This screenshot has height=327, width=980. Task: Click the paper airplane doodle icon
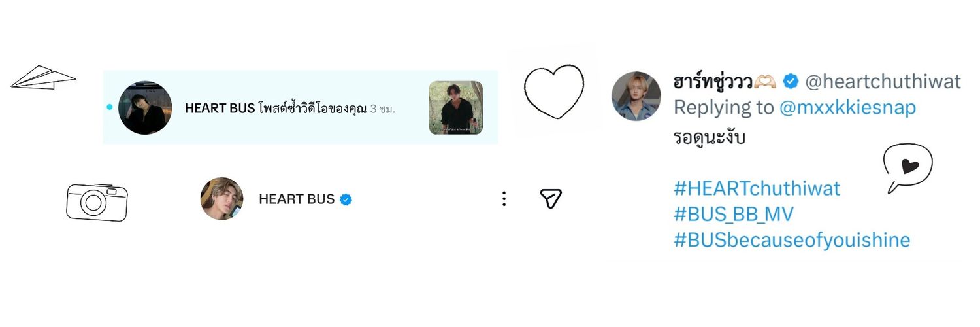43,77
